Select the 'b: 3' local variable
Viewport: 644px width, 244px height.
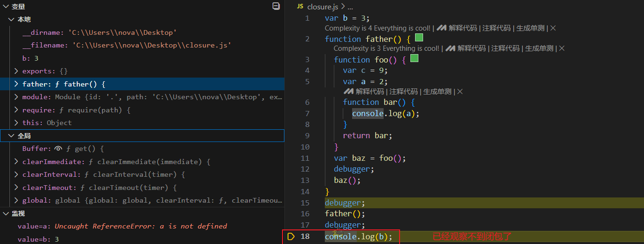[x=142, y=58]
